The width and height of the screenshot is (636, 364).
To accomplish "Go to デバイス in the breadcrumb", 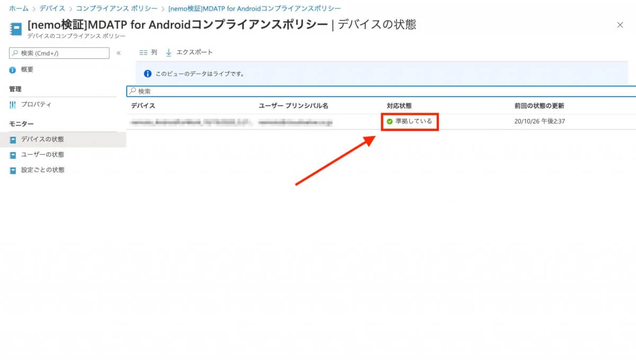I will point(52,8).
